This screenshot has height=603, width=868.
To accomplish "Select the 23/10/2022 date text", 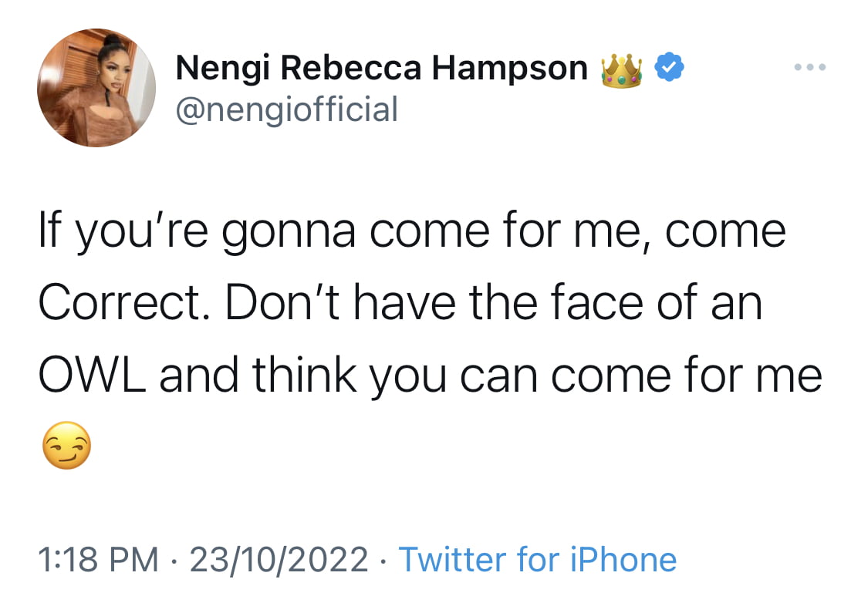I will 279,559.
